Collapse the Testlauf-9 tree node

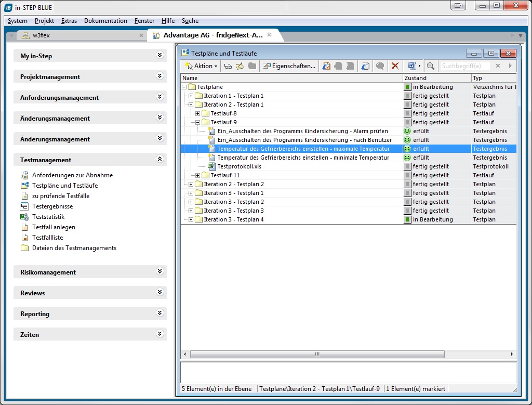(198, 122)
